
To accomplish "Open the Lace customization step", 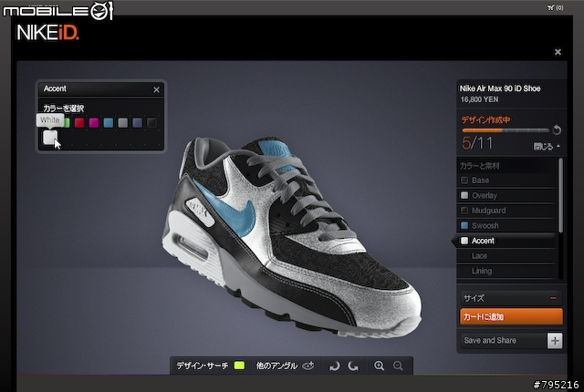I will (x=506, y=256).
